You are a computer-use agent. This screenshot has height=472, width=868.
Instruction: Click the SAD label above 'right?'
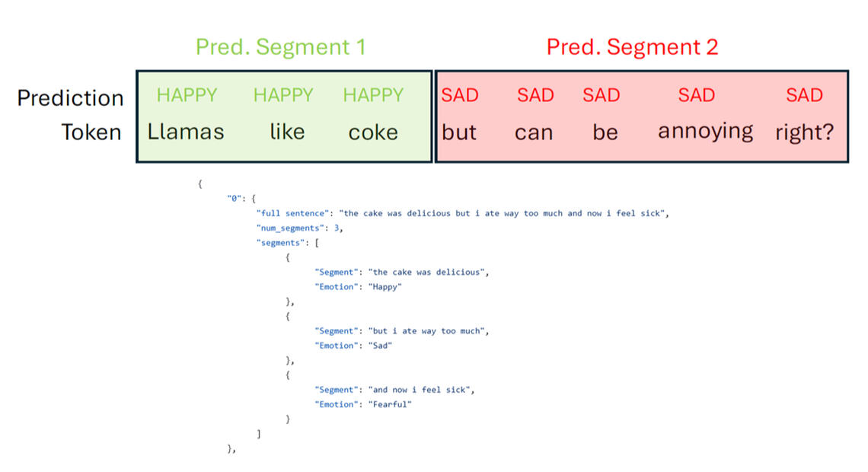pyautogui.click(x=804, y=95)
